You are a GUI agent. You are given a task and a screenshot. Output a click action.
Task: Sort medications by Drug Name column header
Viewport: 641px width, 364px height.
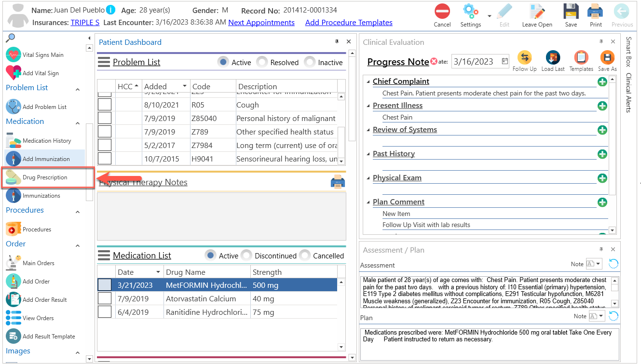tap(207, 272)
